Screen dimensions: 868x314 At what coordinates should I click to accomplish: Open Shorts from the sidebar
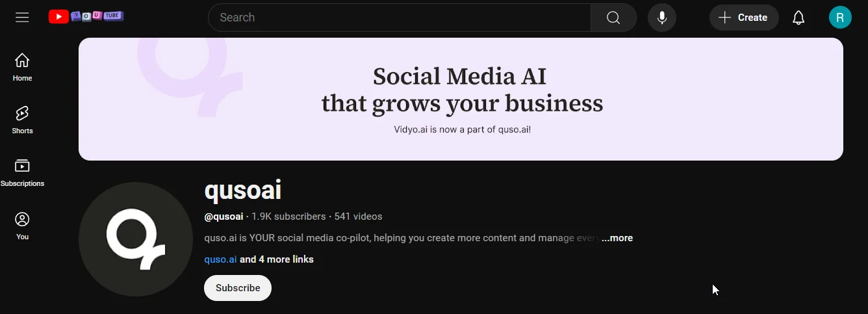tap(22, 120)
